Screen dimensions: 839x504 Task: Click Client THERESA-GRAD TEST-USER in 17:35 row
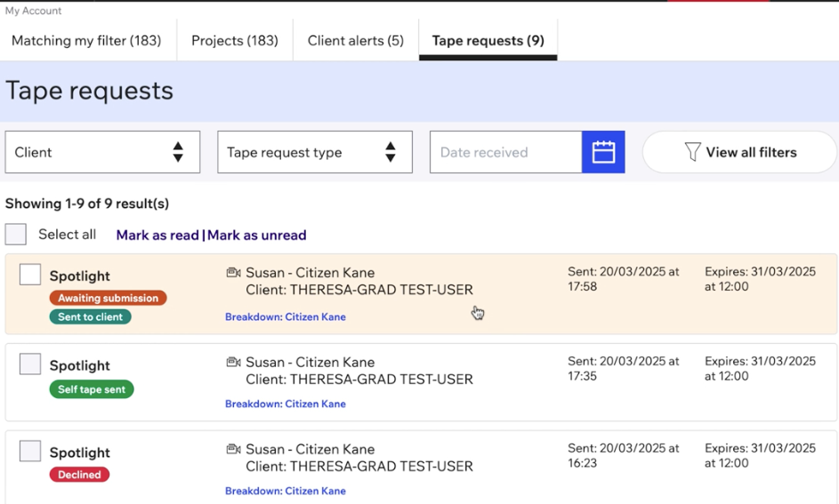point(359,380)
